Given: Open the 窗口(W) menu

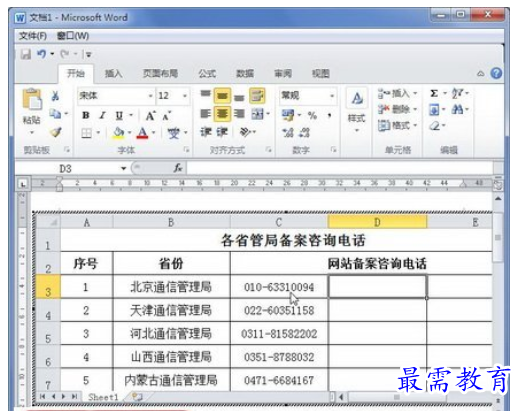Looking at the screenshot, I should coord(73,36).
